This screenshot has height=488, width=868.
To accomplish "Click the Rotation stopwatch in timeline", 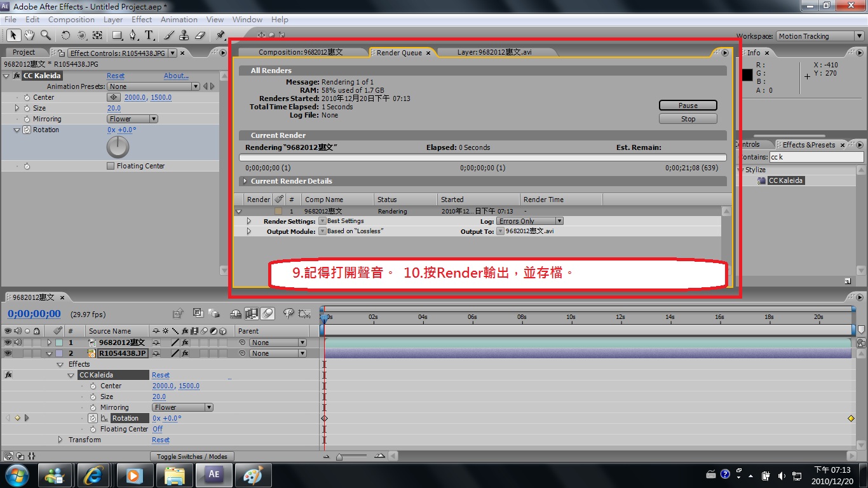I will click(x=93, y=418).
